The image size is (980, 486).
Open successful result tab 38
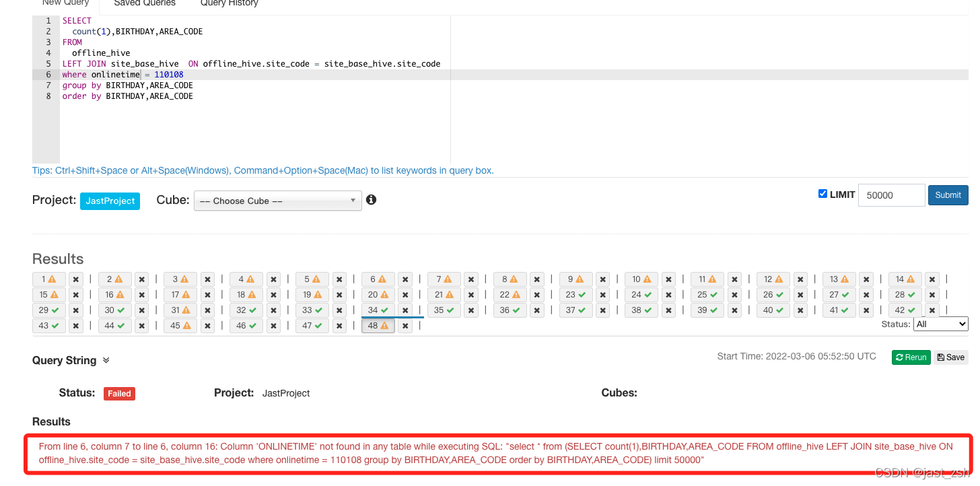click(x=641, y=310)
